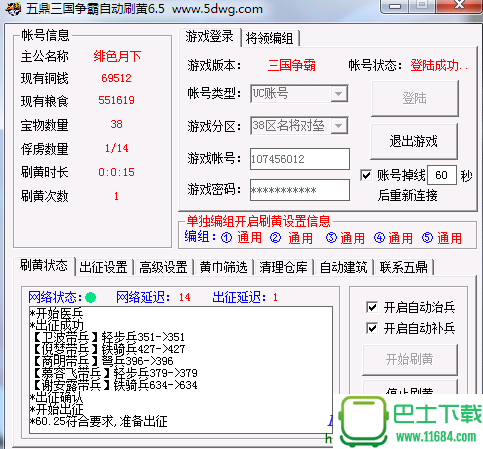Open 出征设置 tab
This screenshot has height=449, width=483.
[103, 267]
